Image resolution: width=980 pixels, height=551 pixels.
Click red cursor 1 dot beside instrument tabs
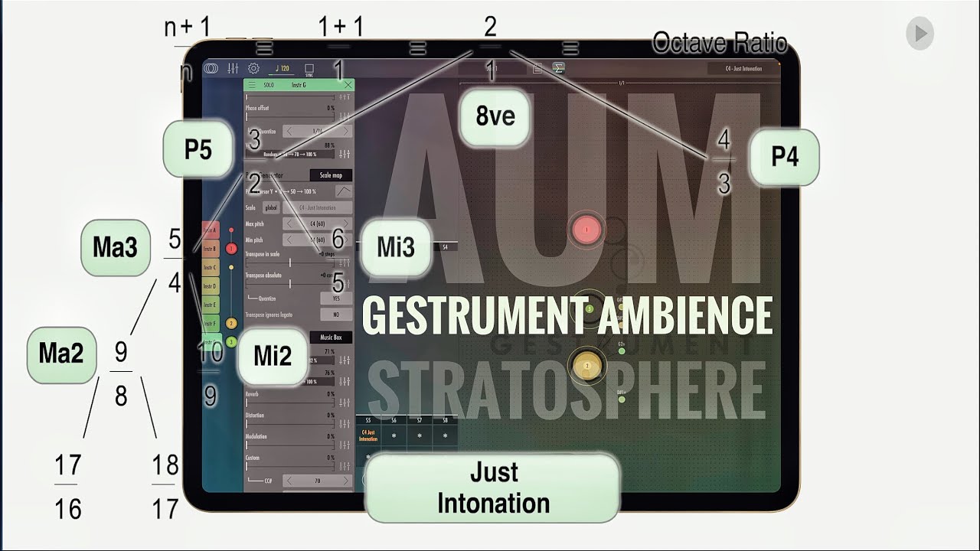point(231,249)
